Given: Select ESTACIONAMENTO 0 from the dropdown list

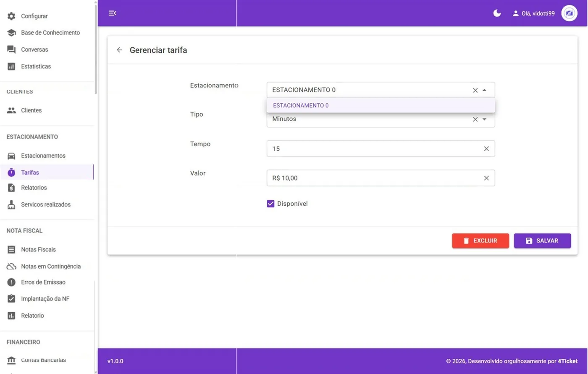Looking at the screenshot, I should tap(381, 105).
